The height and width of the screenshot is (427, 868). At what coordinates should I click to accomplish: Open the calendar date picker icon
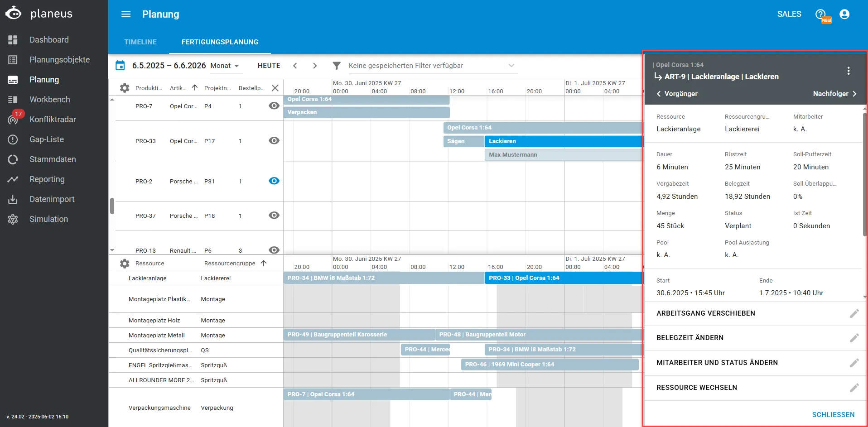click(x=120, y=66)
